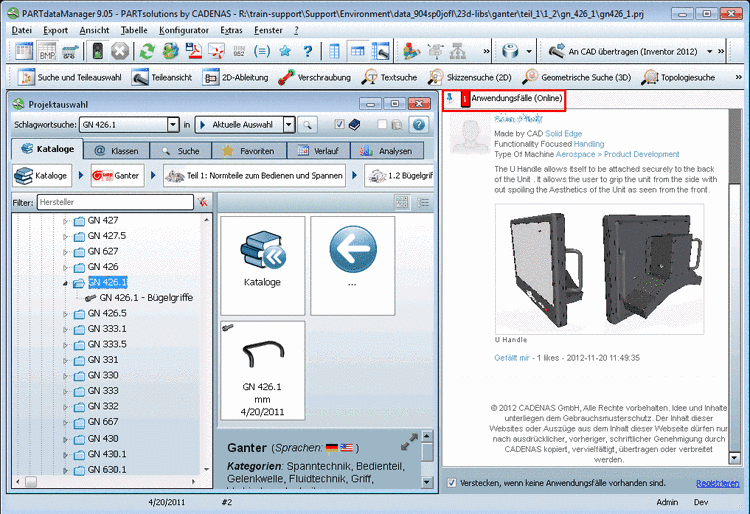Click the back arrow thumbnail tile
Screen dimensions: 750x514
pyautogui.click(x=353, y=265)
